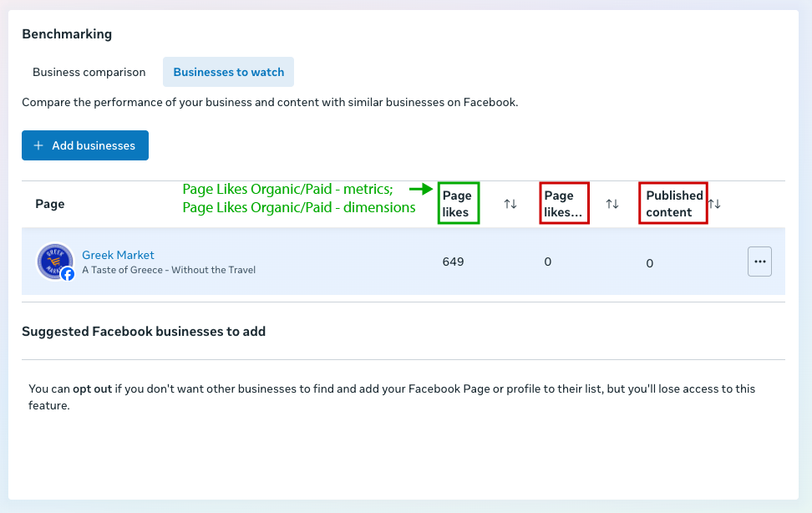Click the 649 page likes value
The height and width of the screenshot is (513, 812).
click(453, 262)
